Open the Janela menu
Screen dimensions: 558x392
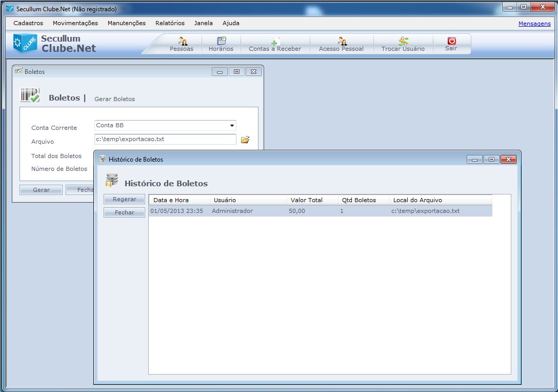pyautogui.click(x=203, y=23)
